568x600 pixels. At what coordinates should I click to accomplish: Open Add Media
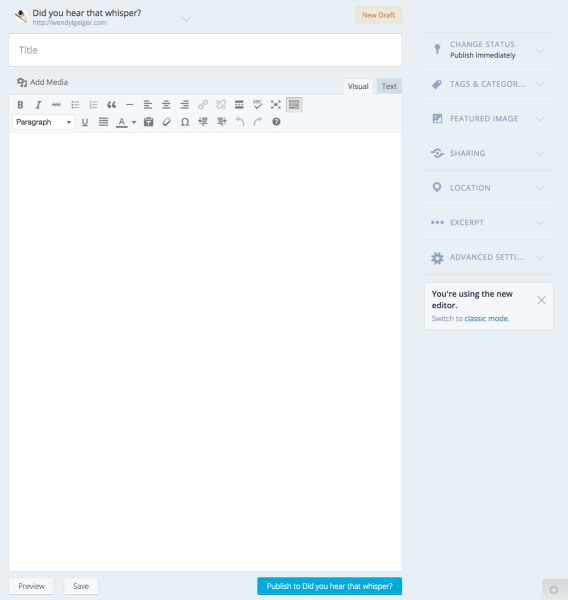click(x=42, y=82)
